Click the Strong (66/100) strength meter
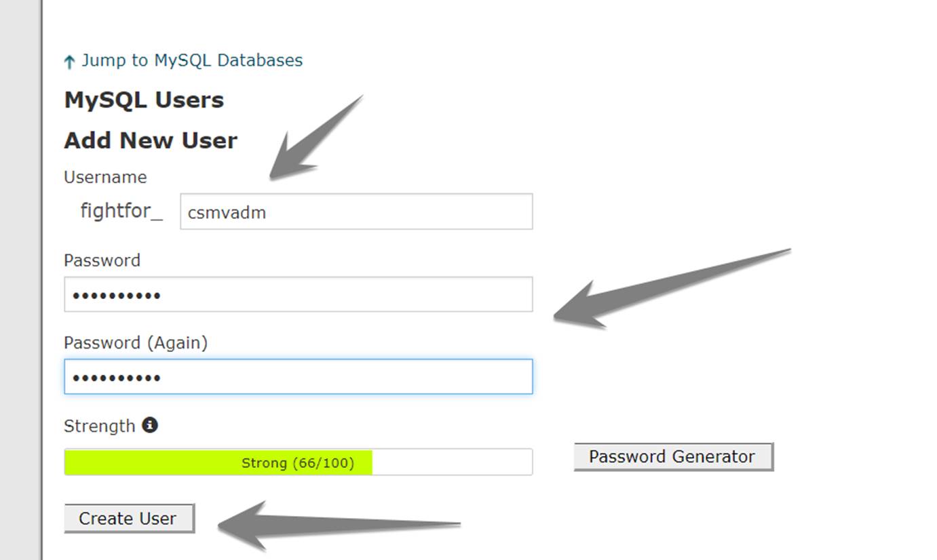Screen dimensions: 937x560 (x=299, y=462)
